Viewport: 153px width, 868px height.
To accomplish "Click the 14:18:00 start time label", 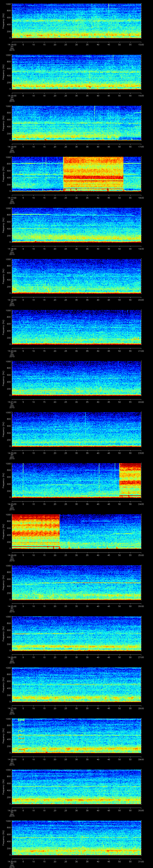I will pyautogui.click(x=12, y=249).
